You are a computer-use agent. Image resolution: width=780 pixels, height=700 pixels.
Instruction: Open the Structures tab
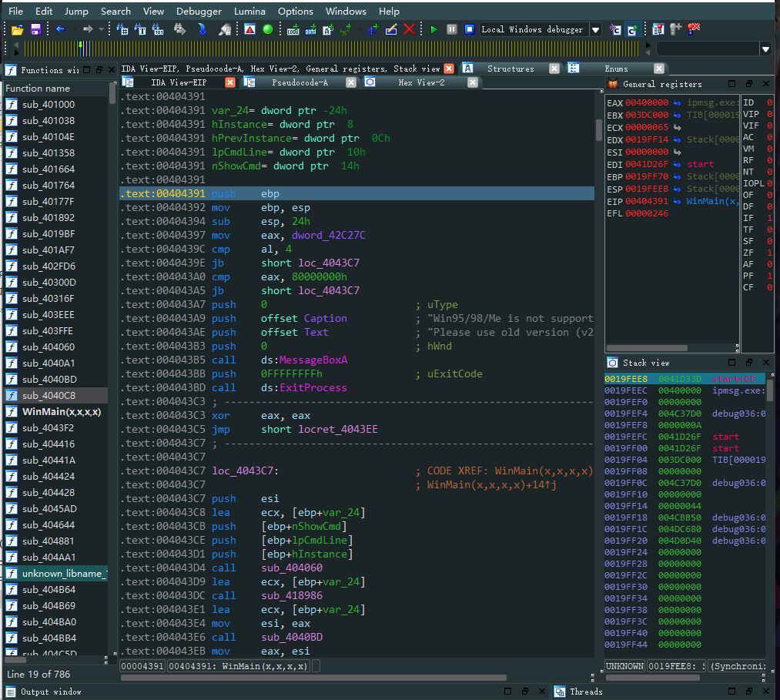[510, 69]
